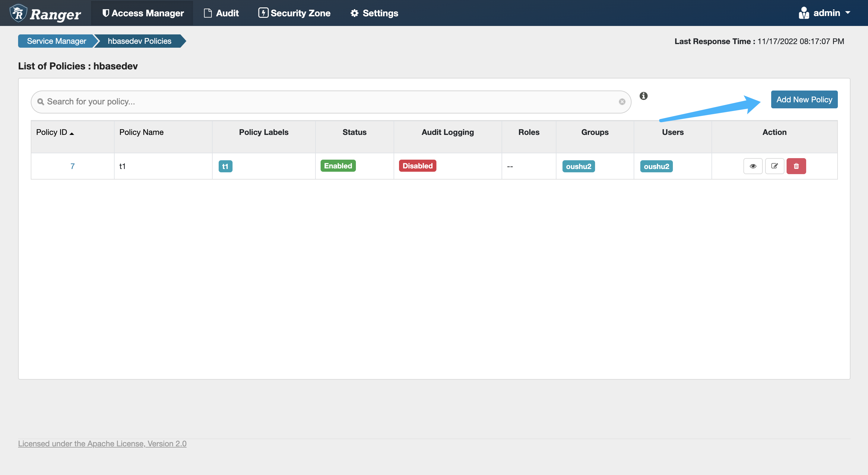Focus the policy search field

[331, 102]
